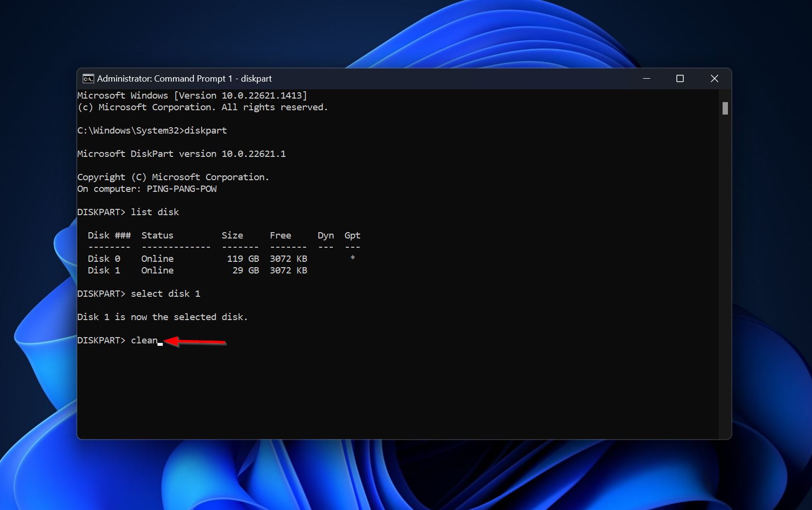Screen dimensions: 812x510
Task: Click the 'Disk 1' row label
Action: tap(104, 271)
